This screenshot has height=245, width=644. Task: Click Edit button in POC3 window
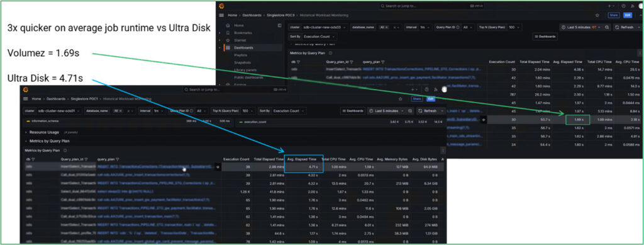click(628, 15)
